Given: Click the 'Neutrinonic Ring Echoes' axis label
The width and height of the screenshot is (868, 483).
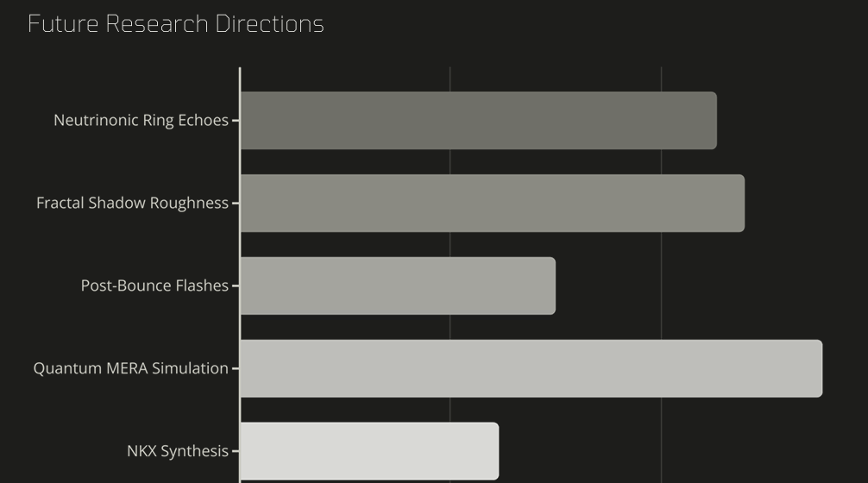Looking at the screenshot, I should pyautogui.click(x=142, y=120).
